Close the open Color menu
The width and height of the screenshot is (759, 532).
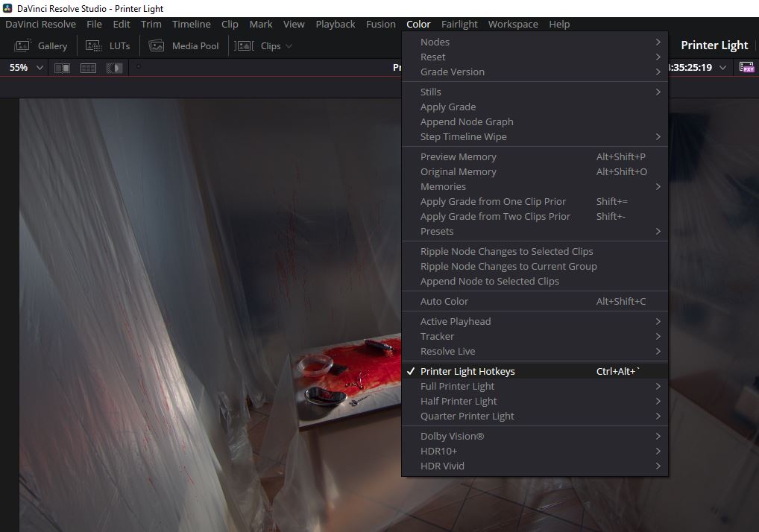click(x=418, y=24)
